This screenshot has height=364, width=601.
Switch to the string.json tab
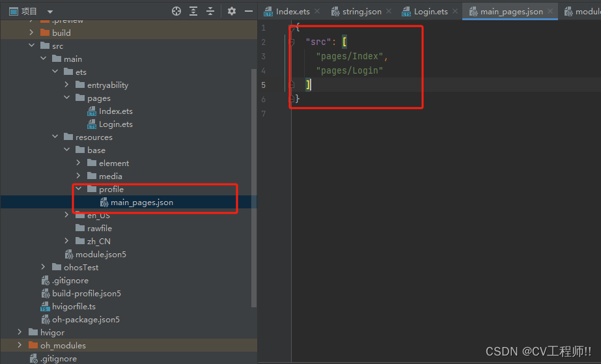(x=362, y=12)
